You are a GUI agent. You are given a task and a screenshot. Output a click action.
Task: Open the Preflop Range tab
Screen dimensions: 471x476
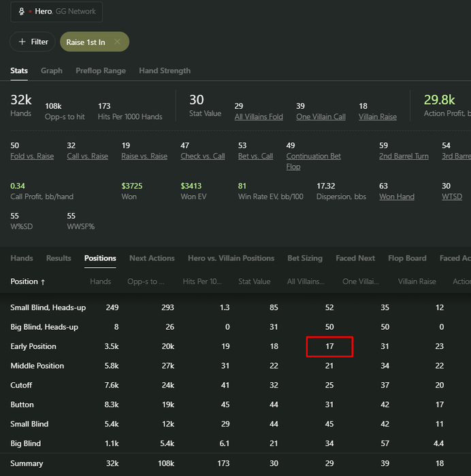pos(101,71)
